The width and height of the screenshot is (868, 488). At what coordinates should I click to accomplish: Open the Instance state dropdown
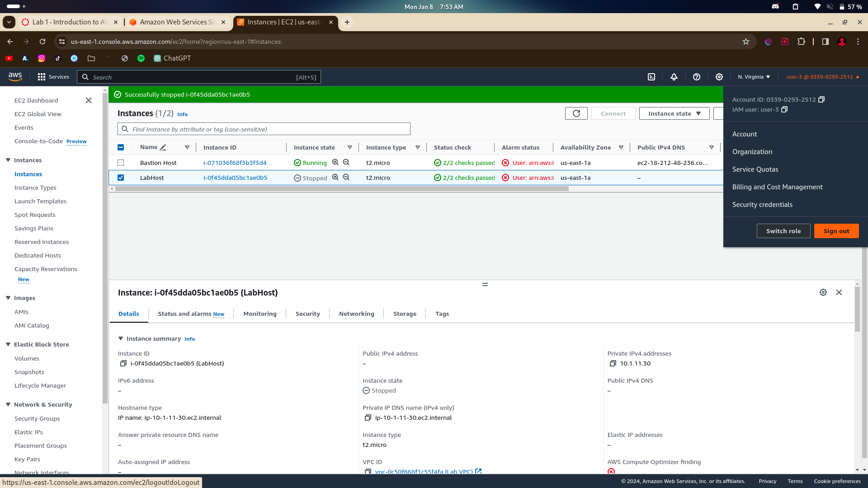pyautogui.click(x=674, y=113)
